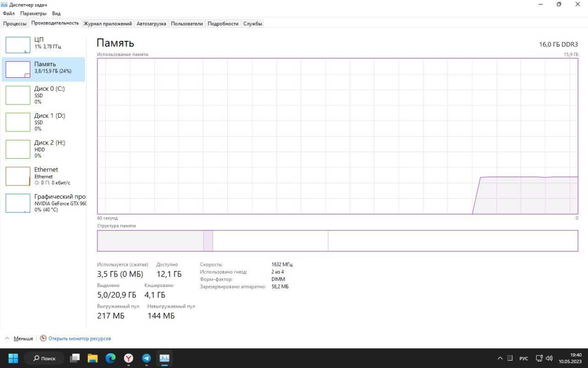This screenshot has height=368, width=588.
Task: Switch to the Процессы tab
Action: 15,23
